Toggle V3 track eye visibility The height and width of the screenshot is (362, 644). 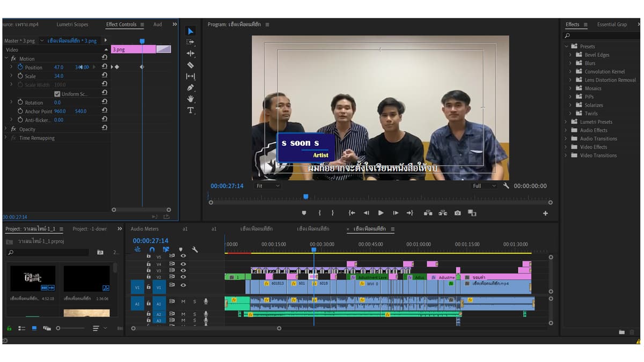(183, 270)
